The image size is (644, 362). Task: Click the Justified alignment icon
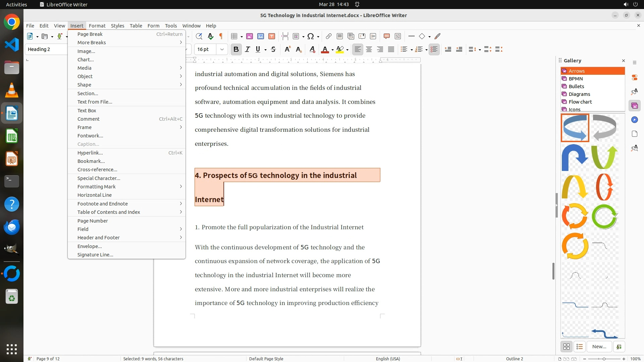click(391, 49)
